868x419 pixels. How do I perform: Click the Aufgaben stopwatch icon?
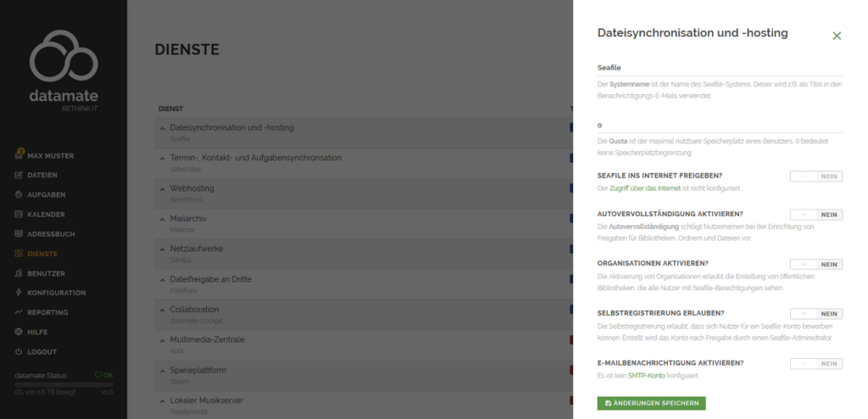click(19, 194)
